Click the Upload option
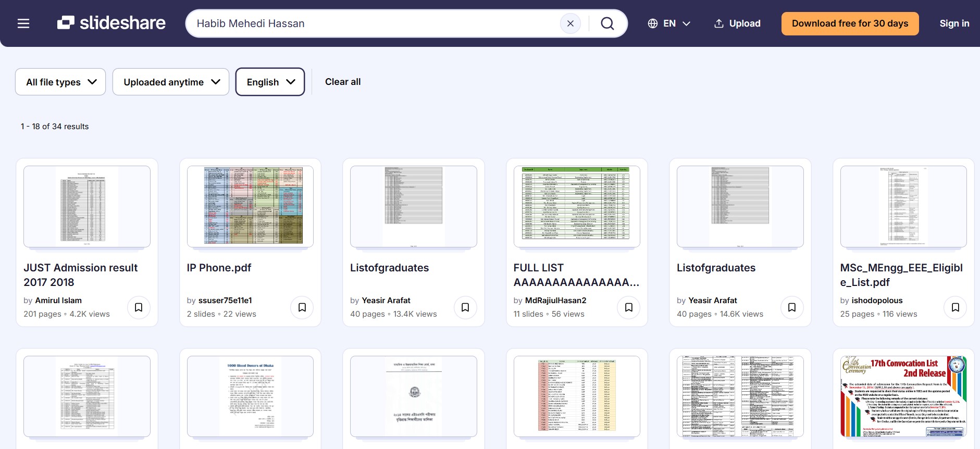The image size is (980, 449). (x=737, y=23)
